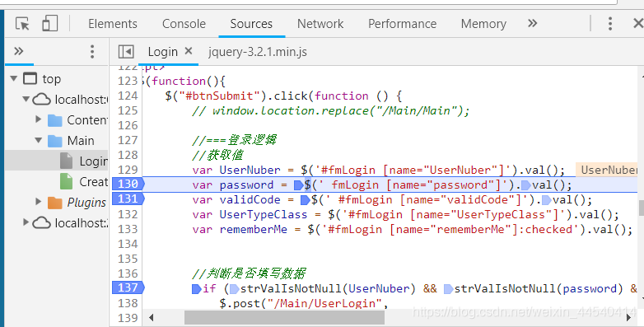Expand more navigator tabs chevron
The width and height of the screenshot is (644, 327).
click(x=18, y=51)
